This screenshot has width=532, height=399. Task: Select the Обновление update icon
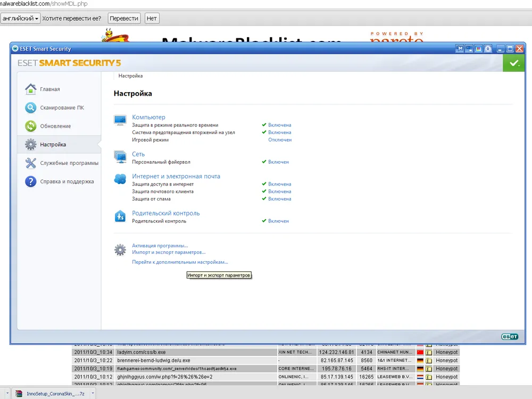tap(31, 126)
